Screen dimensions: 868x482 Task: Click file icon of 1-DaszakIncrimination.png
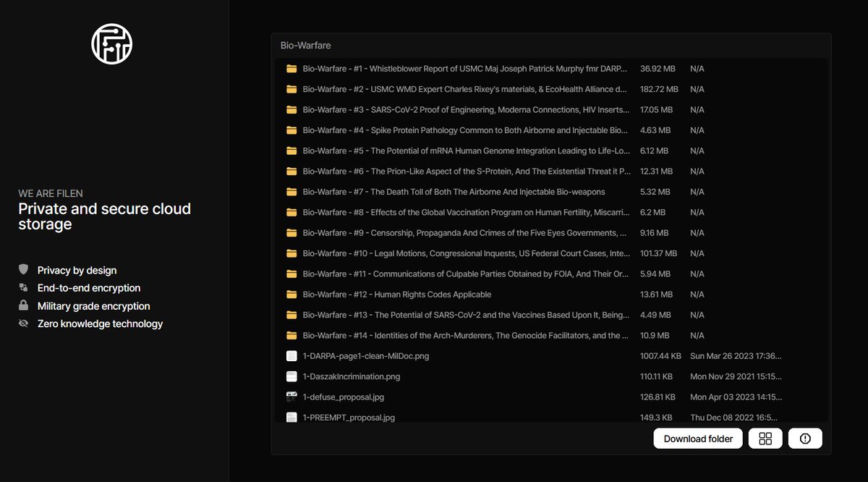(x=292, y=376)
